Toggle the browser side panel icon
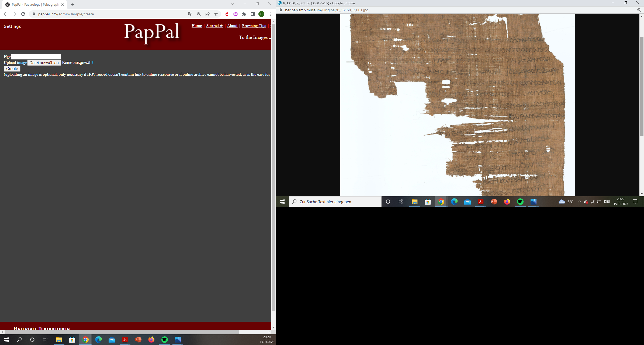 (253, 14)
